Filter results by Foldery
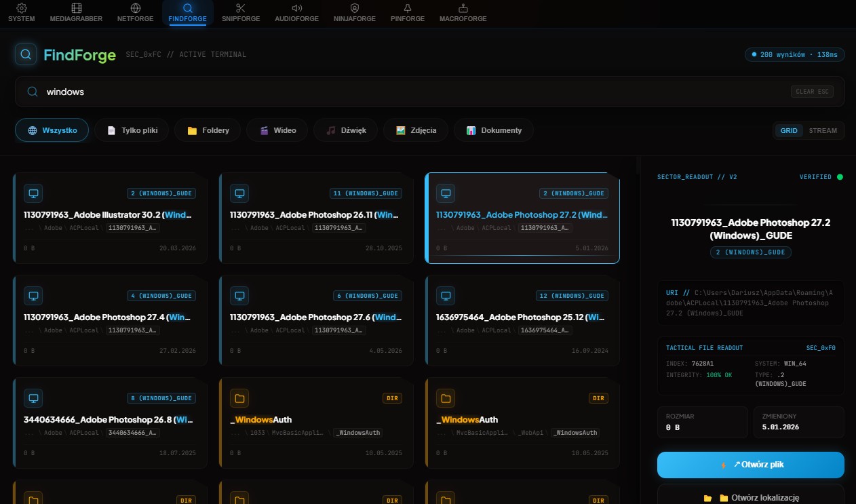856x504 pixels. (208, 130)
